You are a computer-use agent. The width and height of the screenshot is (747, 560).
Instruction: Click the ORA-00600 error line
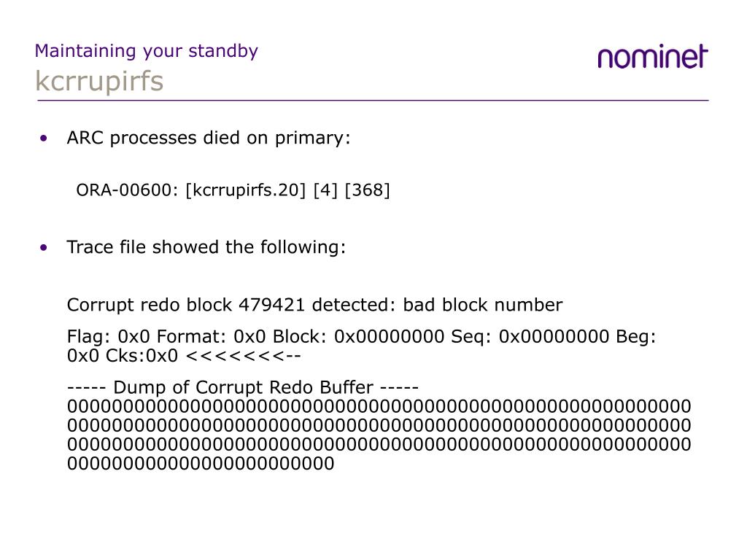click(233, 190)
